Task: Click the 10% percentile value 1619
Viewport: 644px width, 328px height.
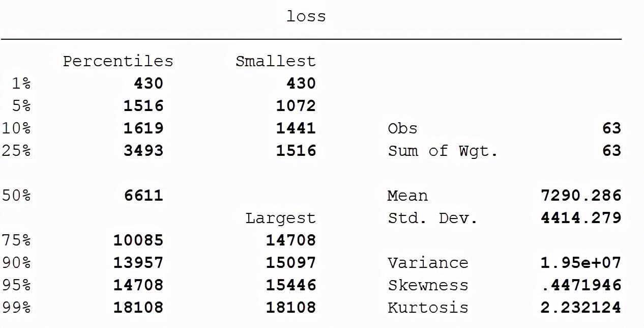Action: coord(143,128)
